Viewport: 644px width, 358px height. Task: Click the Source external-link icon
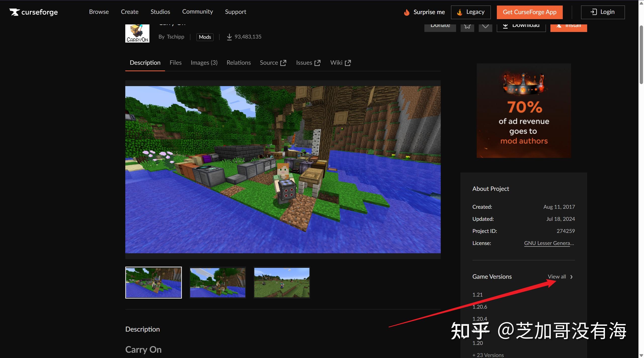coord(283,63)
